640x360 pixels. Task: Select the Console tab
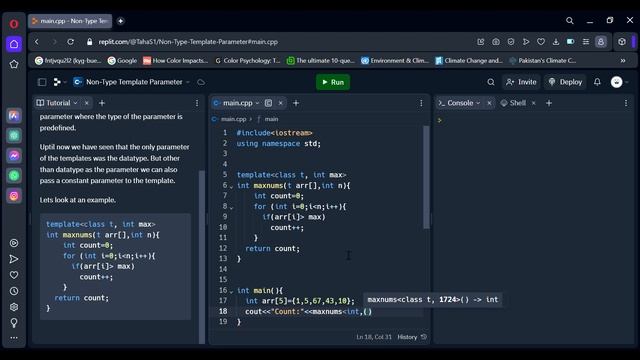460,103
